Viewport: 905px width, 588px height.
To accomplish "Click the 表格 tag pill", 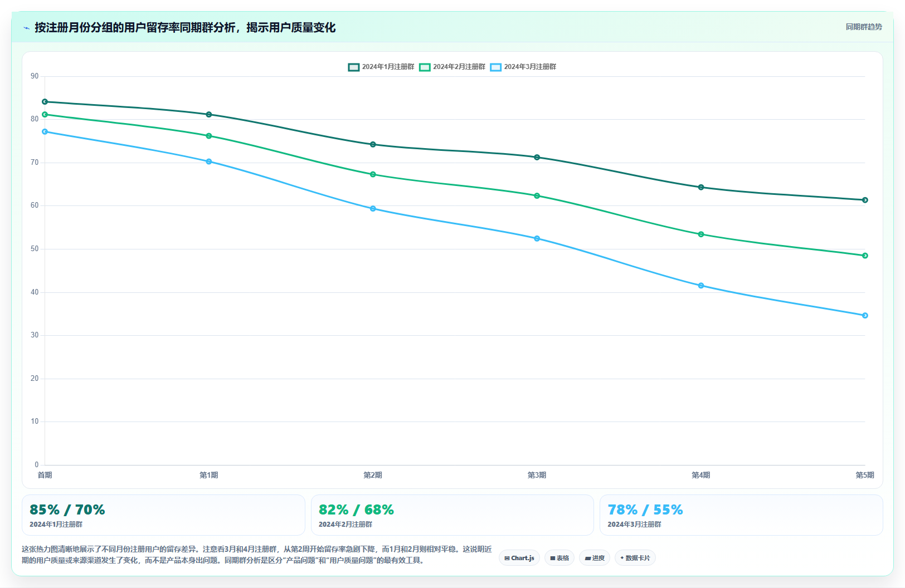I will coord(559,558).
